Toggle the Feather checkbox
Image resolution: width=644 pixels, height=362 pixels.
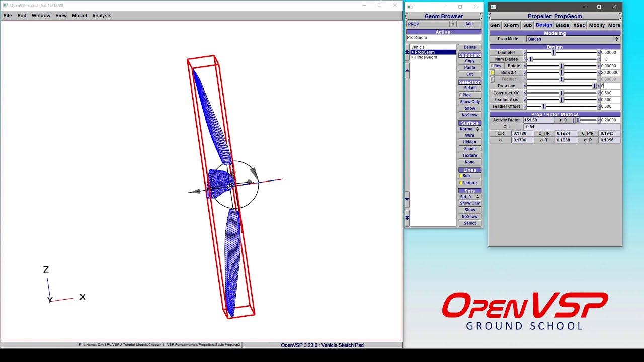click(492, 79)
